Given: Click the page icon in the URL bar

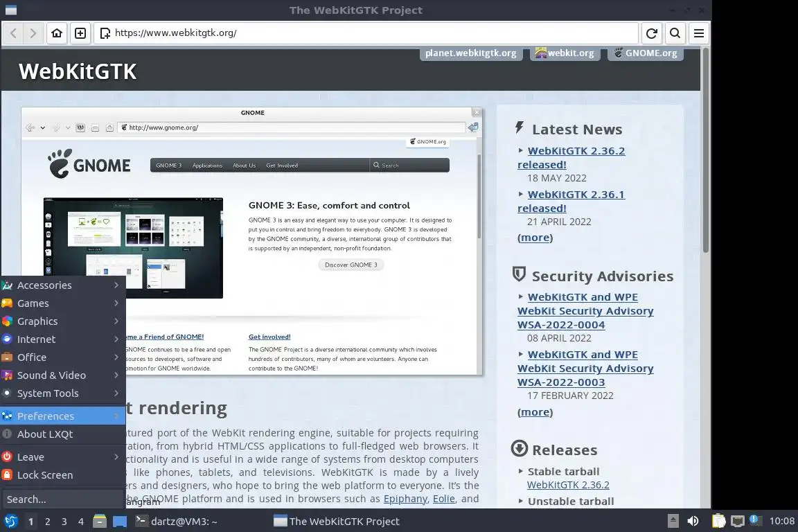Looking at the screenshot, I should tap(105, 33).
